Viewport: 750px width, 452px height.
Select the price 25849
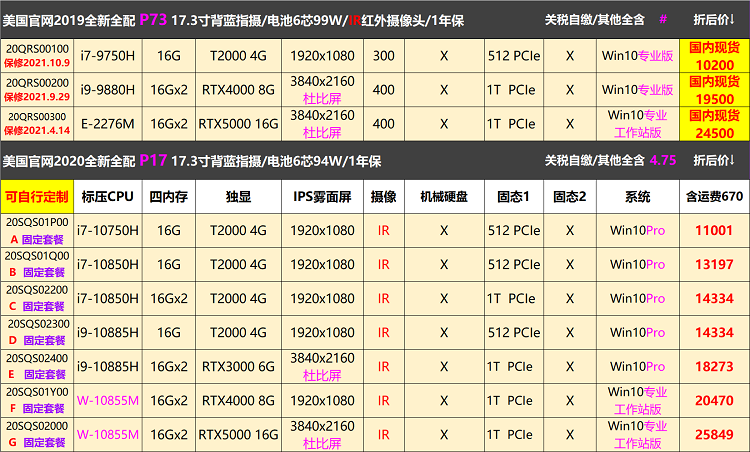tap(714, 434)
